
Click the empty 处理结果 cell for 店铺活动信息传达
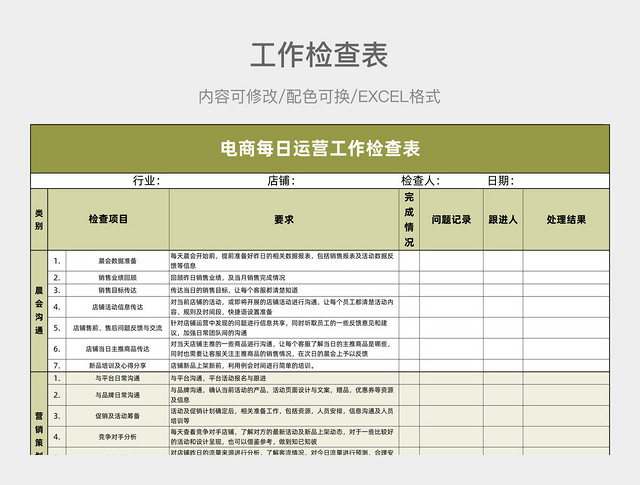pos(566,307)
